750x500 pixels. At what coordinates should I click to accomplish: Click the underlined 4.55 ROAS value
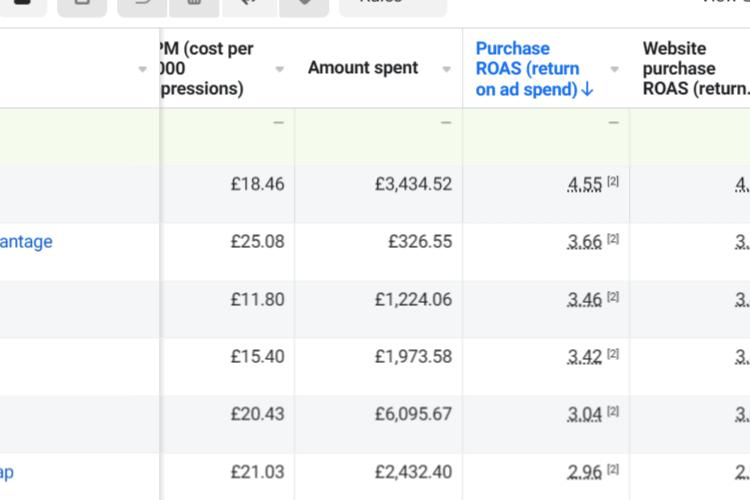click(585, 185)
